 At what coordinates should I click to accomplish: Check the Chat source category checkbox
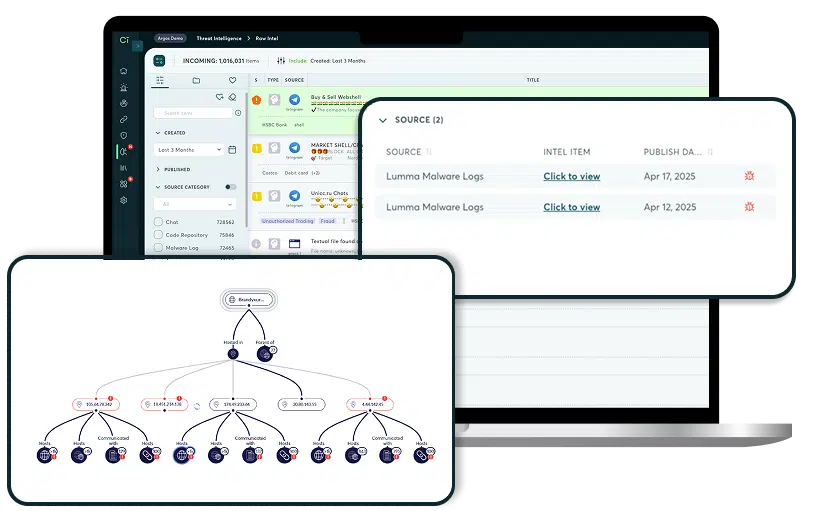pyautogui.click(x=159, y=222)
